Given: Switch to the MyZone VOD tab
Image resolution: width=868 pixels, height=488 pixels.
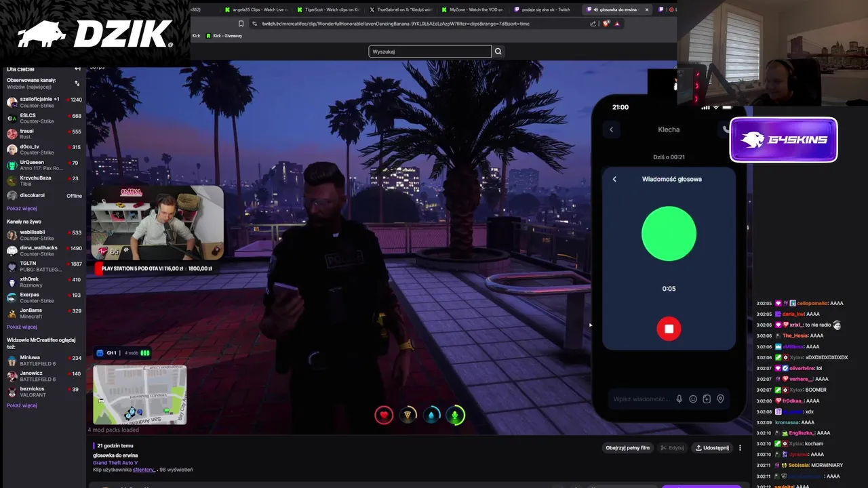Looking at the screenshot, I should (473, 9).
